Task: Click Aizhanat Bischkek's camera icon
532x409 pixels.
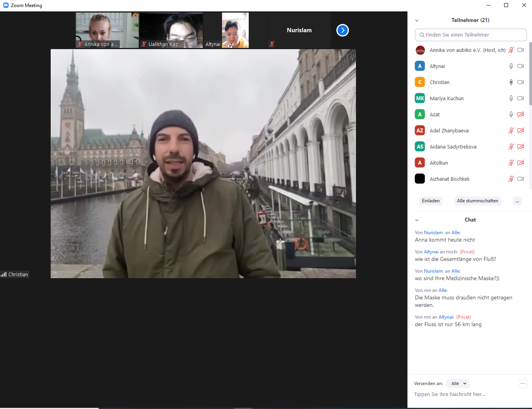Action: 521,179
